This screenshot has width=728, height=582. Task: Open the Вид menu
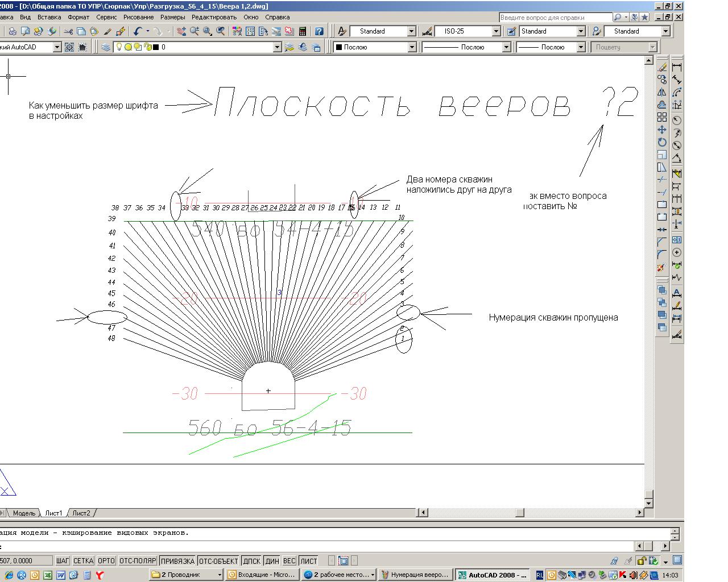click(25, 17)
